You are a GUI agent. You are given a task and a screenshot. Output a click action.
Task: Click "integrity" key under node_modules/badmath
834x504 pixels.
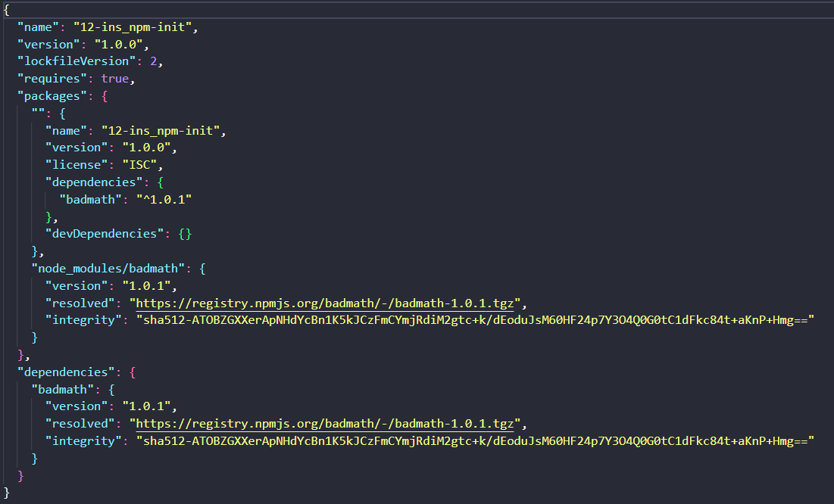tap(83, 320)
